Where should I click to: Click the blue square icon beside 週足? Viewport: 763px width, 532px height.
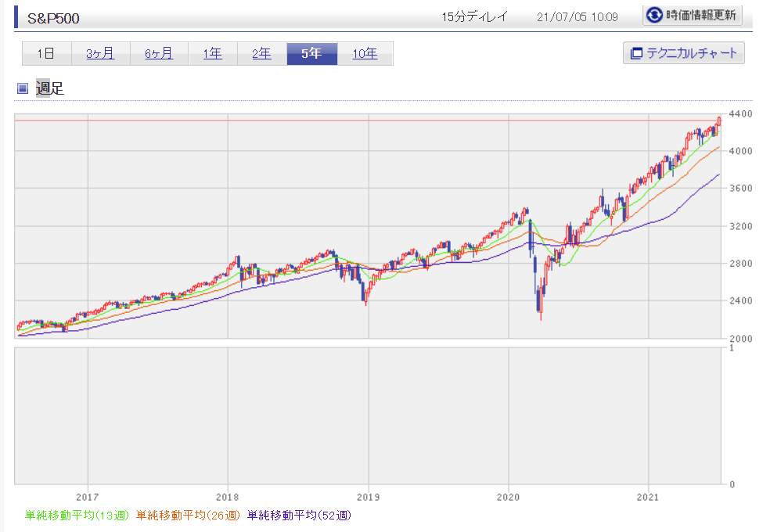(23, 88)
